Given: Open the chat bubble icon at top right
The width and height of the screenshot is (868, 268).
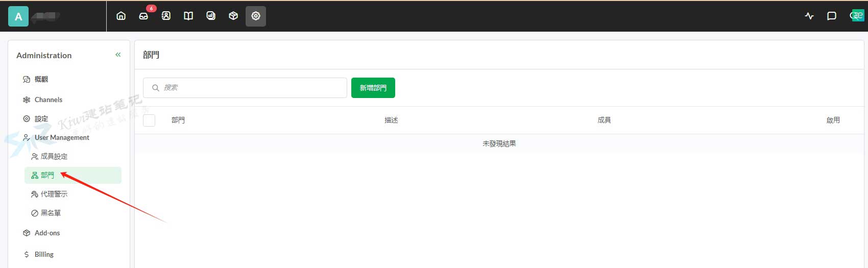Looking at the screenshot, I should (832, 16).
